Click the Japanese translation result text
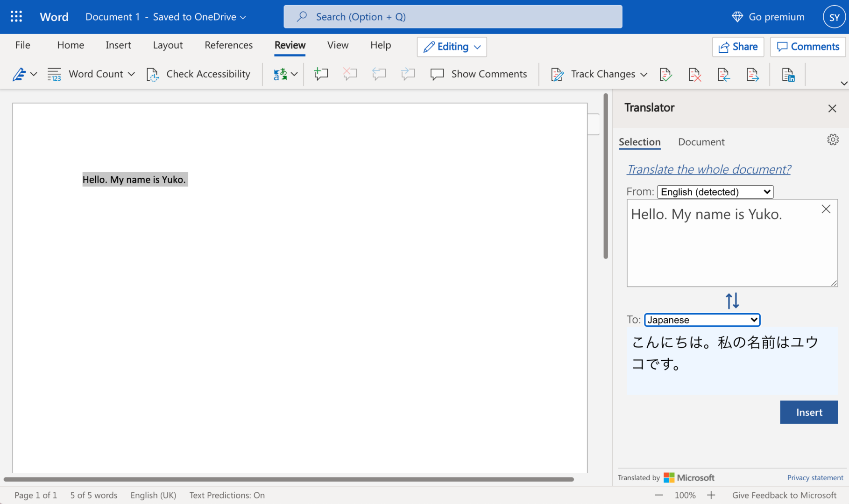The image size is (849, 504). pyautogui.click(x=731, y=361)
